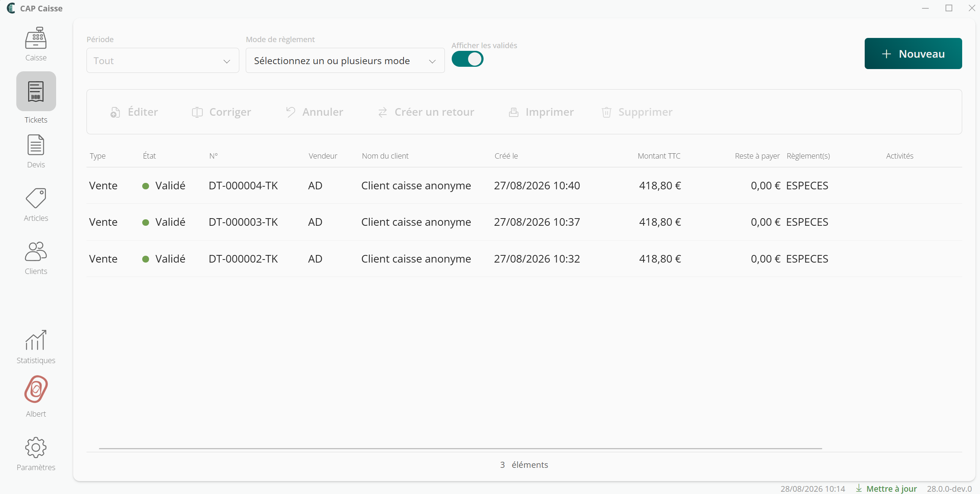Click the Corriger toolbar icon

click(197, 112)
